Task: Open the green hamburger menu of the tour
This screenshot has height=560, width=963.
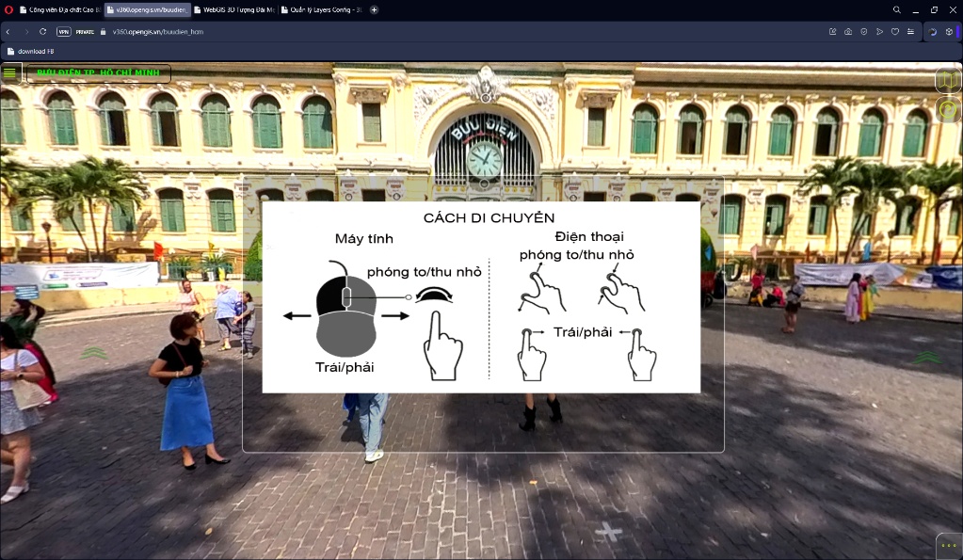Action: [x=9, y=73]
